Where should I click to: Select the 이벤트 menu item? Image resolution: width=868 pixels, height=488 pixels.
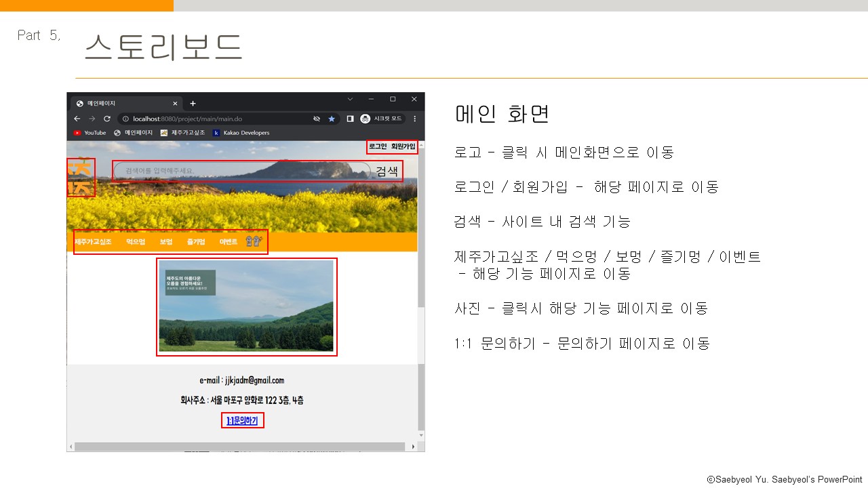[229, 242]
